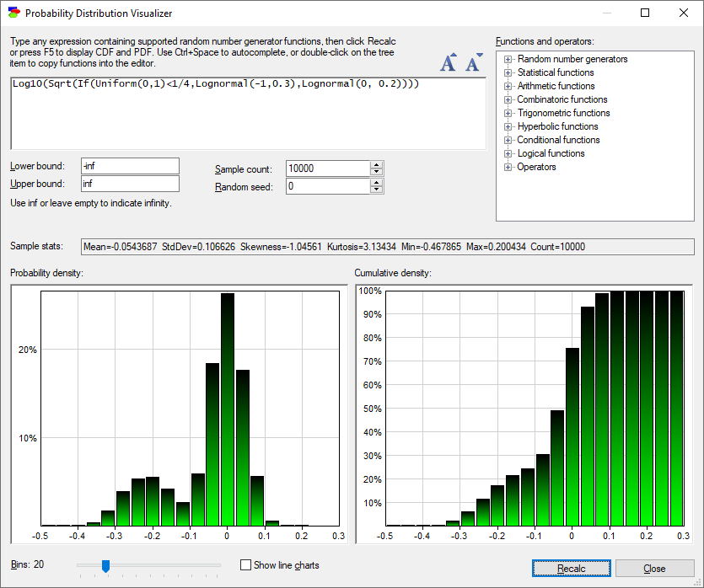Image resolution: width=704 pixels, height=588 pixels.
Task: Select Hyperbolic functions label in tree
Action: pyautogui.click(x=557, y=126)
